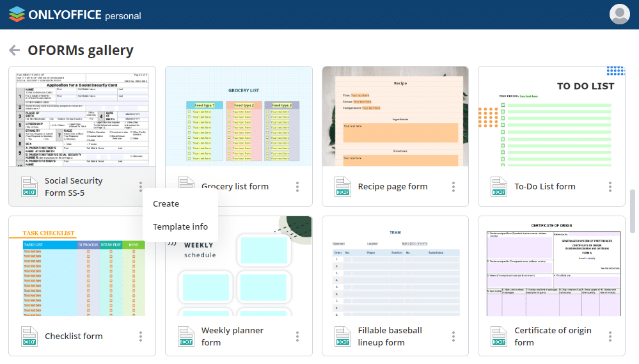Open the user profile avatar

619,14
